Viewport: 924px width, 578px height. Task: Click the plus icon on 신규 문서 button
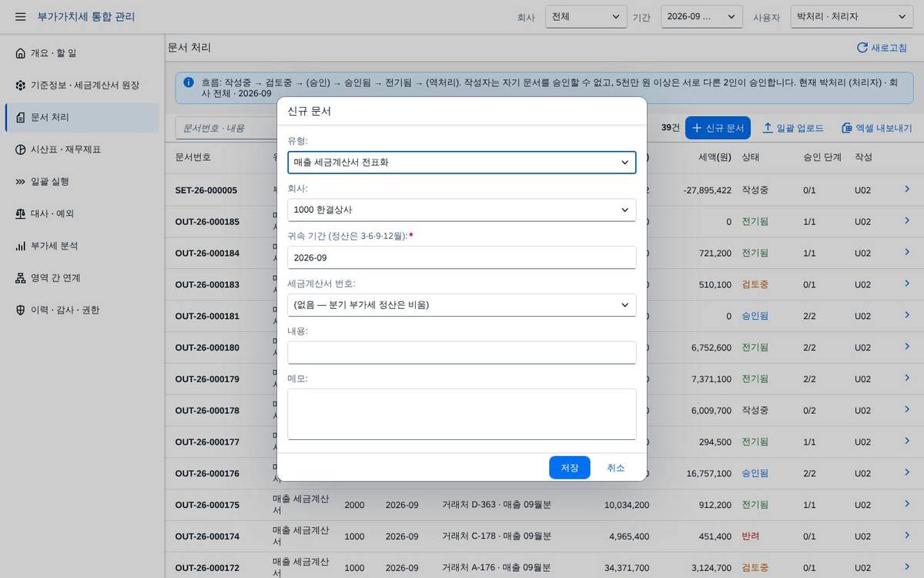pos(697,128)
